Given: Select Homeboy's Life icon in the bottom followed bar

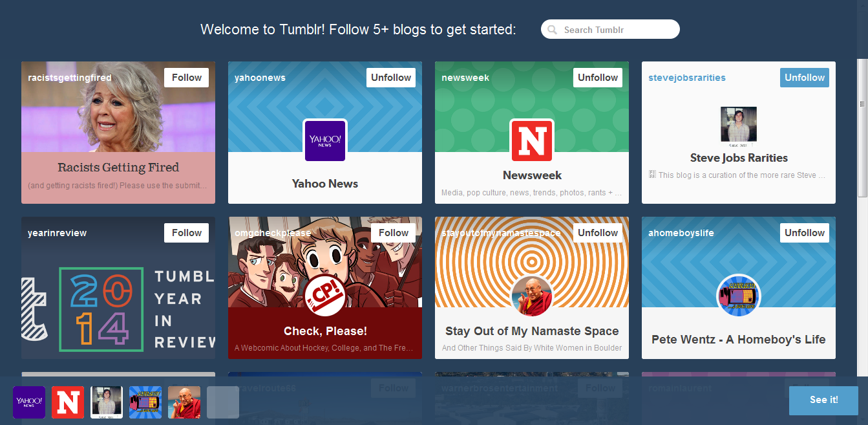Looking at the screenshot, I should pyautogui.click(x=145, y=402).
